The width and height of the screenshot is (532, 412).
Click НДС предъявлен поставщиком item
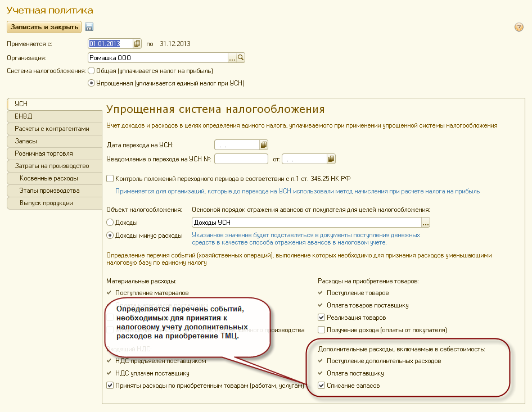[156, 361]
